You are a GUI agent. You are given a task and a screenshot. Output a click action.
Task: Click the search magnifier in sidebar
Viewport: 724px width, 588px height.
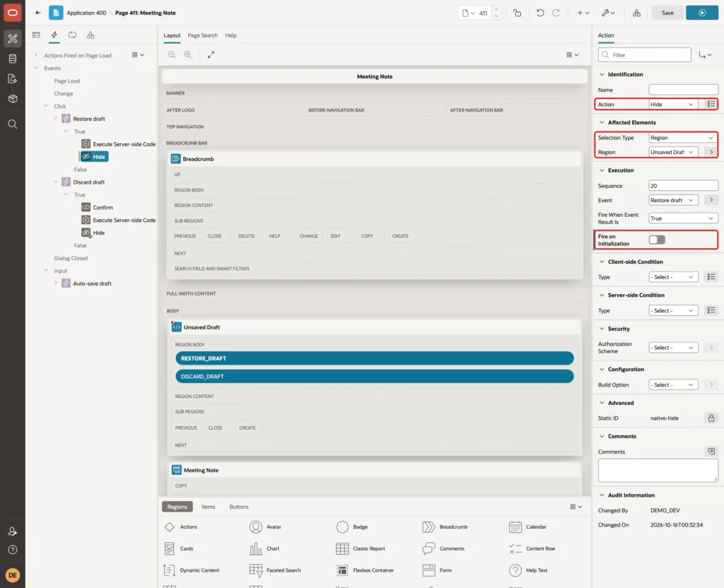[x=13, y=124]
